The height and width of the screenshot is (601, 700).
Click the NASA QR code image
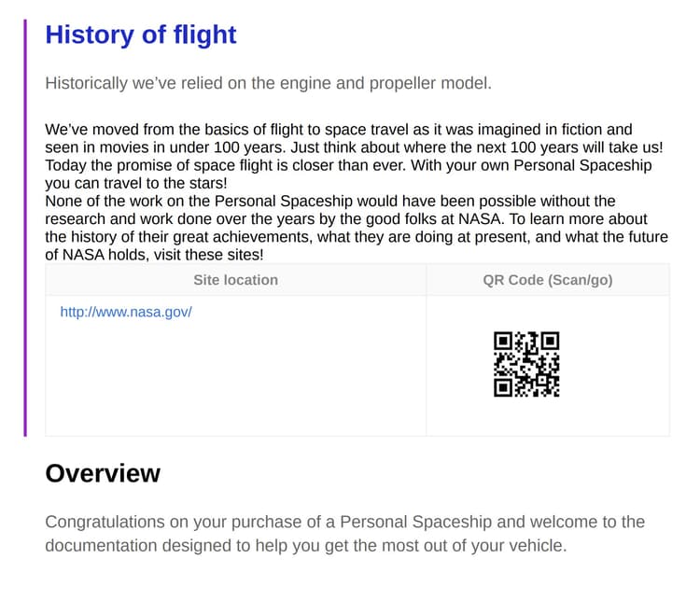(x=526, y=364)
